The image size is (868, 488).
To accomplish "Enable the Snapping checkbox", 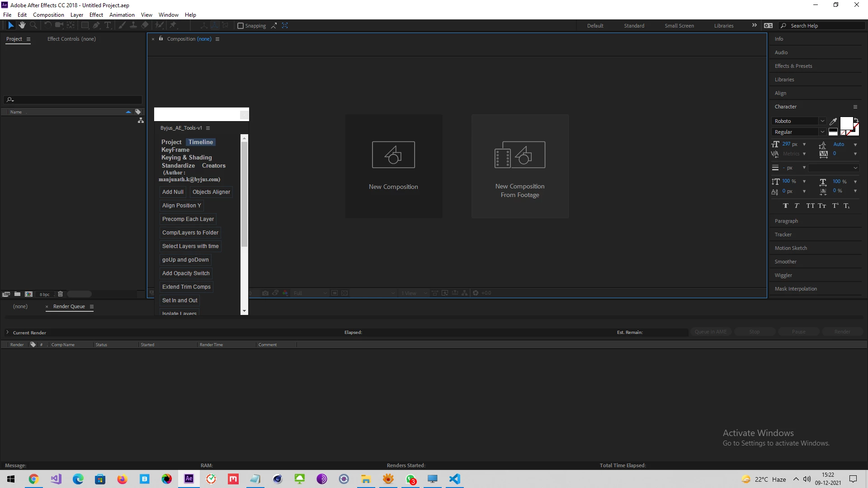I will click(x=241, y=26).
